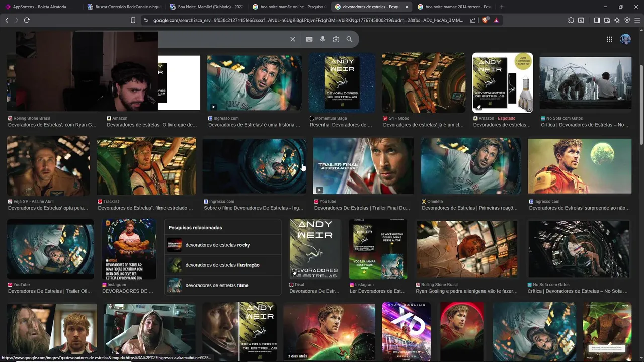Switch to boa noite mamae 2014 torrent tab
This screenshot has width=644, height=362.
[x=453, y=7]
